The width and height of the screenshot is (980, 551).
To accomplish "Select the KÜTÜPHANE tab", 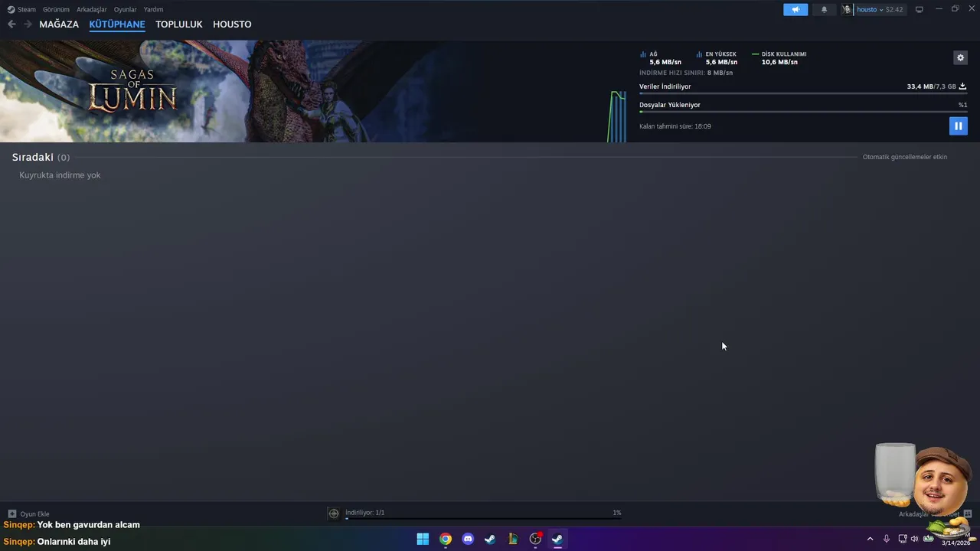I will (117, 24).
